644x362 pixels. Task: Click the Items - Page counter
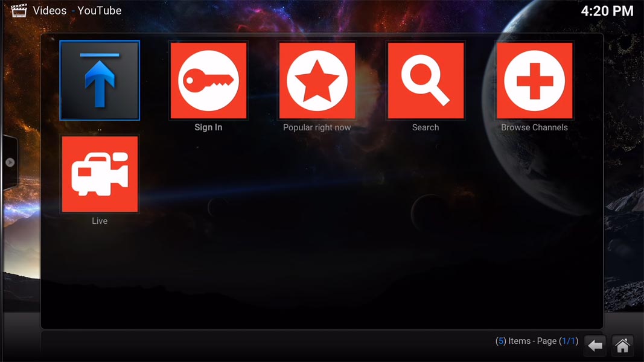pos(537,341)
